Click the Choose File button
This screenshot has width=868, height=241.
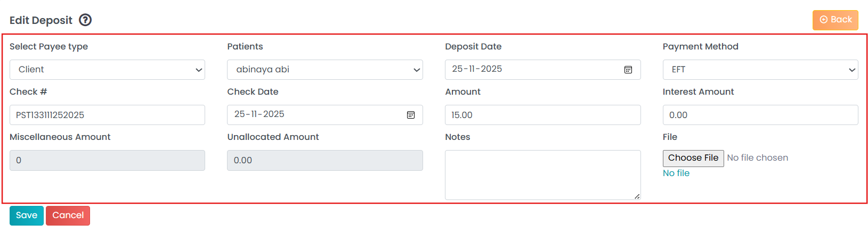[x=693, y=158]
